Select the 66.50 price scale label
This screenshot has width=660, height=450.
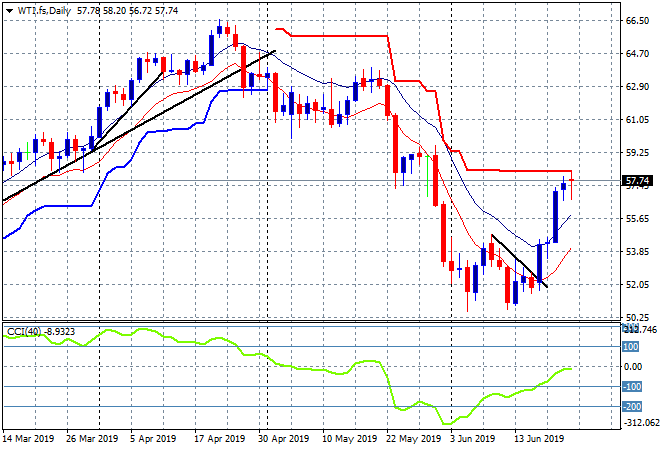pyautogui.click(x=637, y=21)
